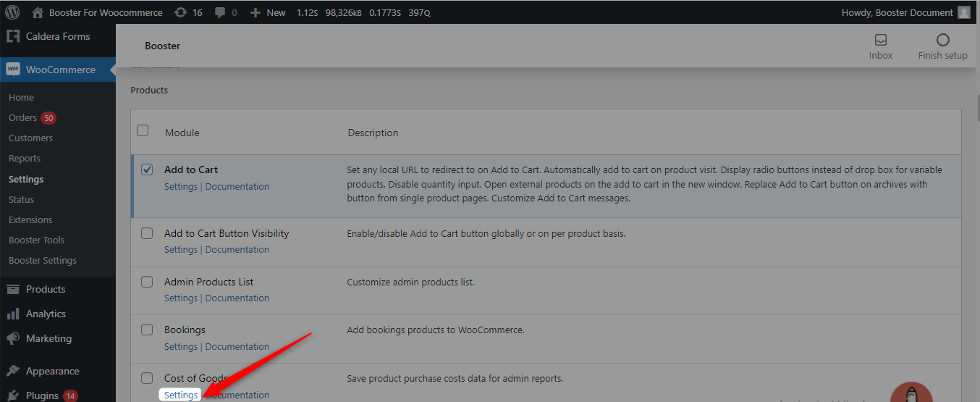Click the Analytics bar chart icon
The width and height of the screenshot is (980, 402).
tap(12, 314)
